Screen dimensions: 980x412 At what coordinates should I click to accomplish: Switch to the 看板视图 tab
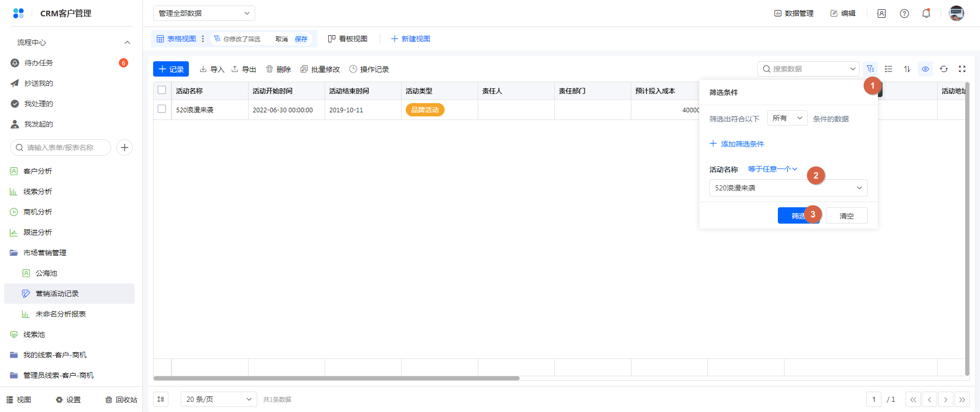point(348,39)
